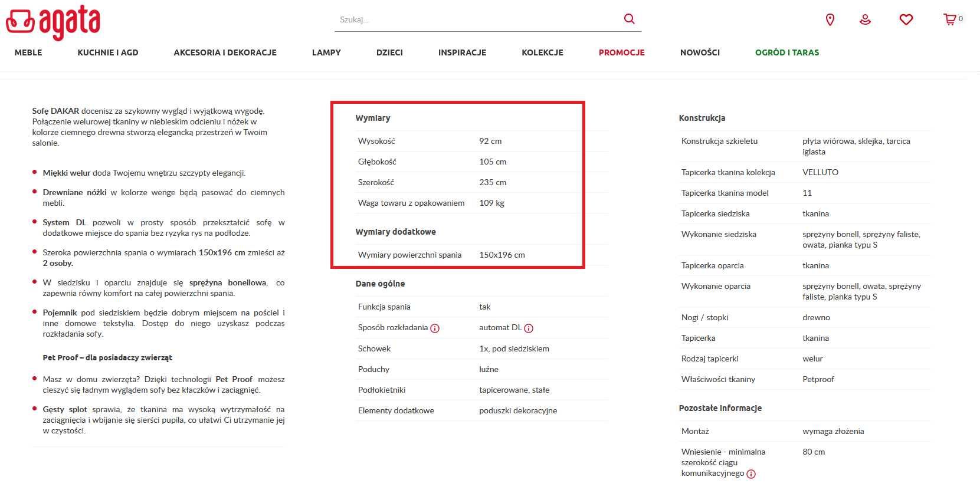Select the Głębokość value 105 cm

click(493, 162)
